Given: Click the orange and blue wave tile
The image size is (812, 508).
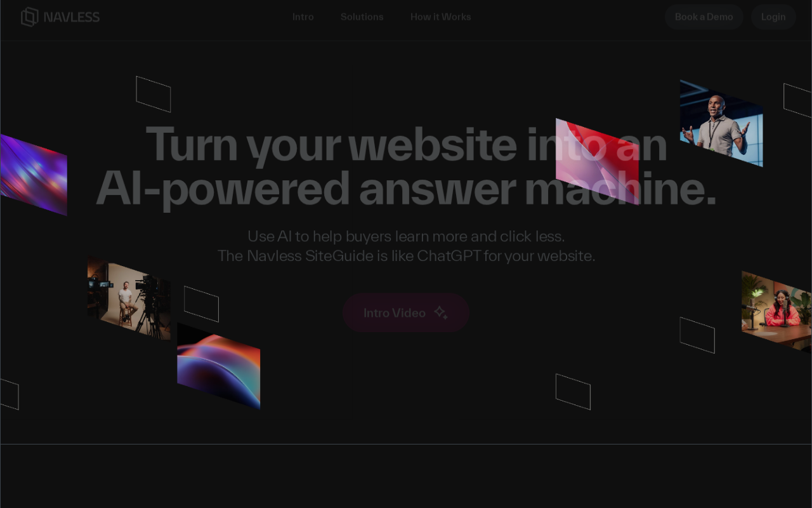Looking at the screenshot, I should coord(218,366).
